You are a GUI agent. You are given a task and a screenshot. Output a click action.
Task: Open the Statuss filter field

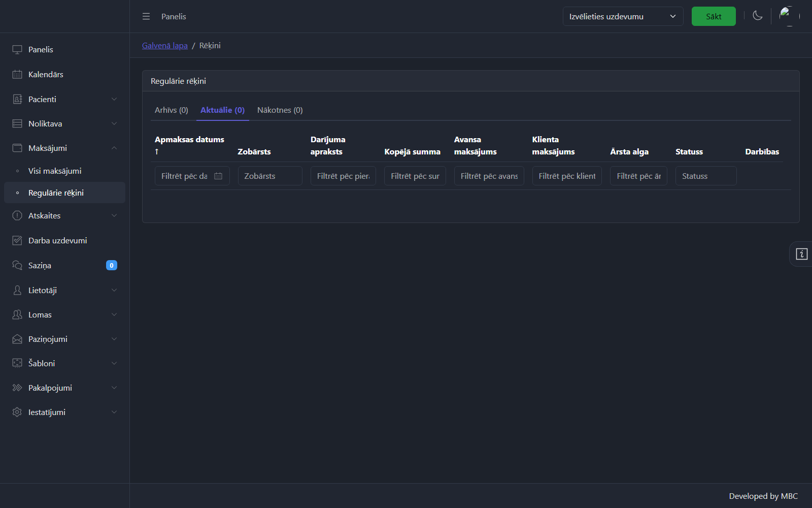click(x=706, y=176)
